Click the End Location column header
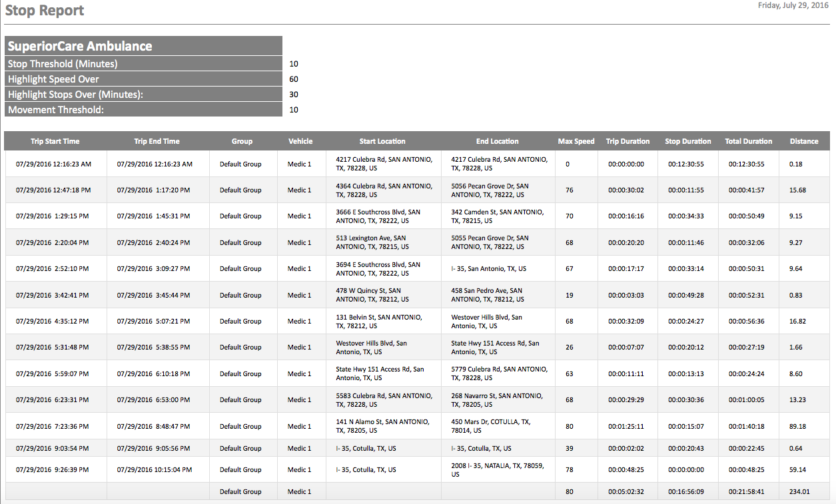The image size is (836, 504). coord(497,141)
